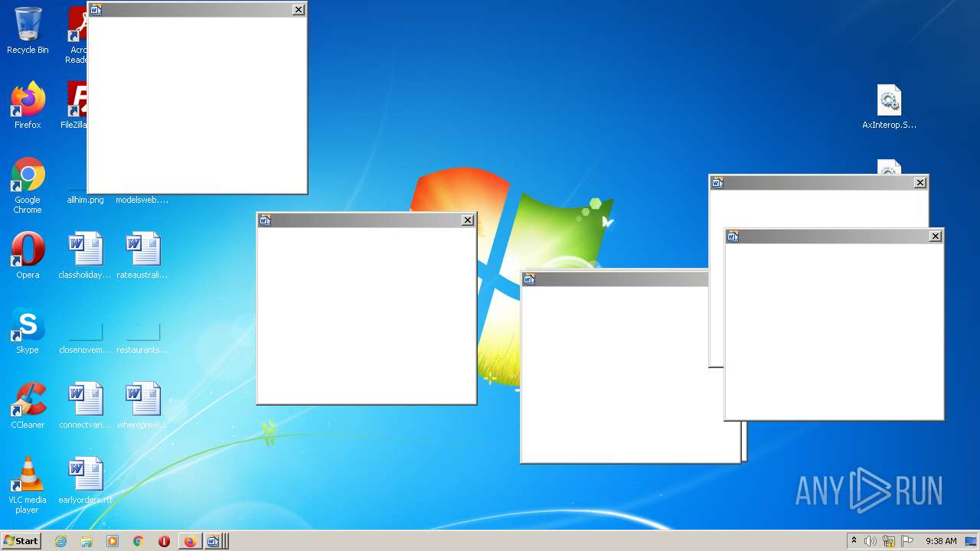Select the connectvari Word document icon
The image size is (980, 551).
click(x=85, y=406)
